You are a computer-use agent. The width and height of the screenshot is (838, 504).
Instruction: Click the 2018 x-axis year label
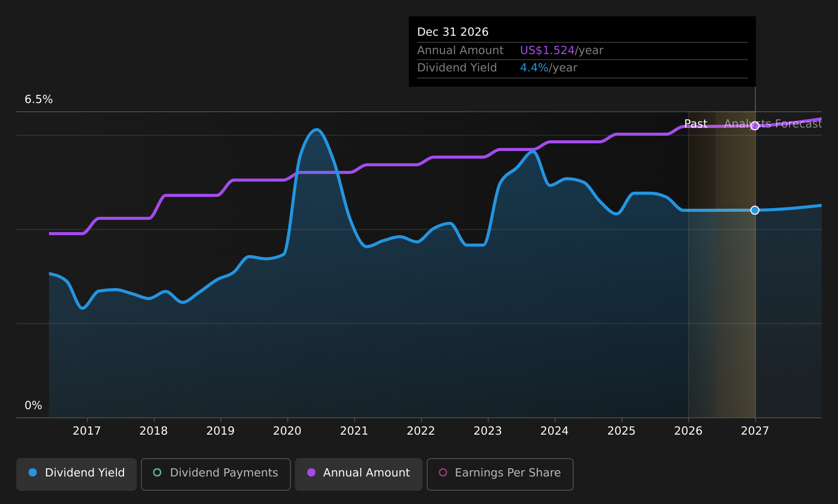tap(154, 431)
